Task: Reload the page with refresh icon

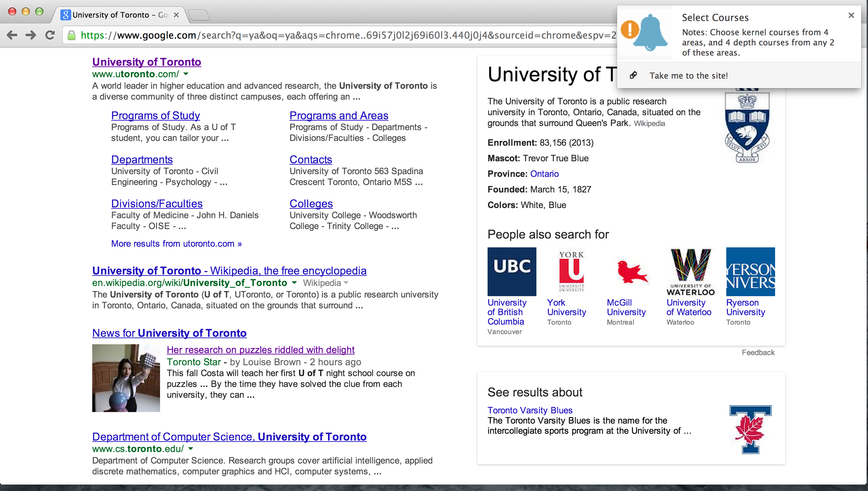Action: click(x=50, y=35)
